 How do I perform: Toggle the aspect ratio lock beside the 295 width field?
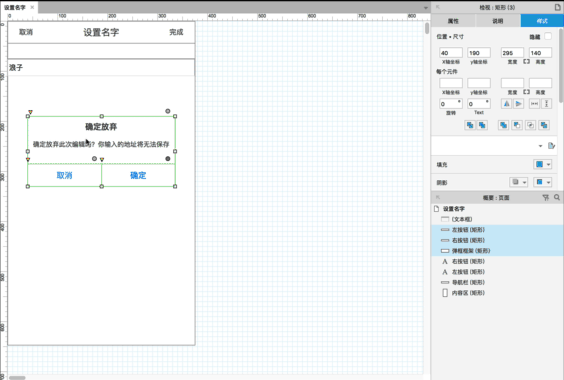(x=526, y=62)
